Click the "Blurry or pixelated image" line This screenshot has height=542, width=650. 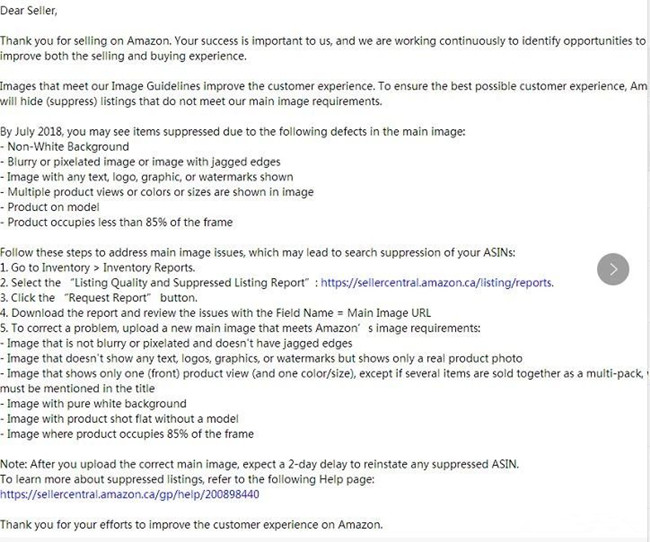(144, 161)
